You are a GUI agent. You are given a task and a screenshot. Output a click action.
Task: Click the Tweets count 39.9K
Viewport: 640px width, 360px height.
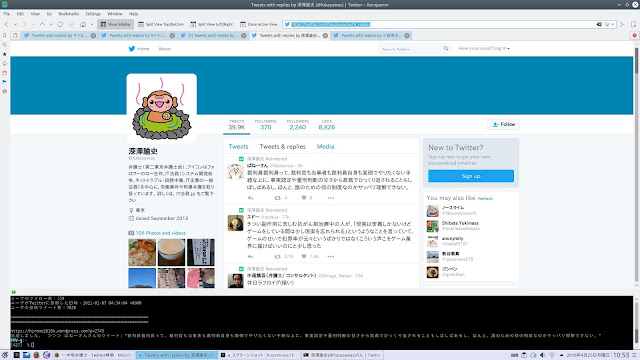pyautogui.click(x=236, y=125)
